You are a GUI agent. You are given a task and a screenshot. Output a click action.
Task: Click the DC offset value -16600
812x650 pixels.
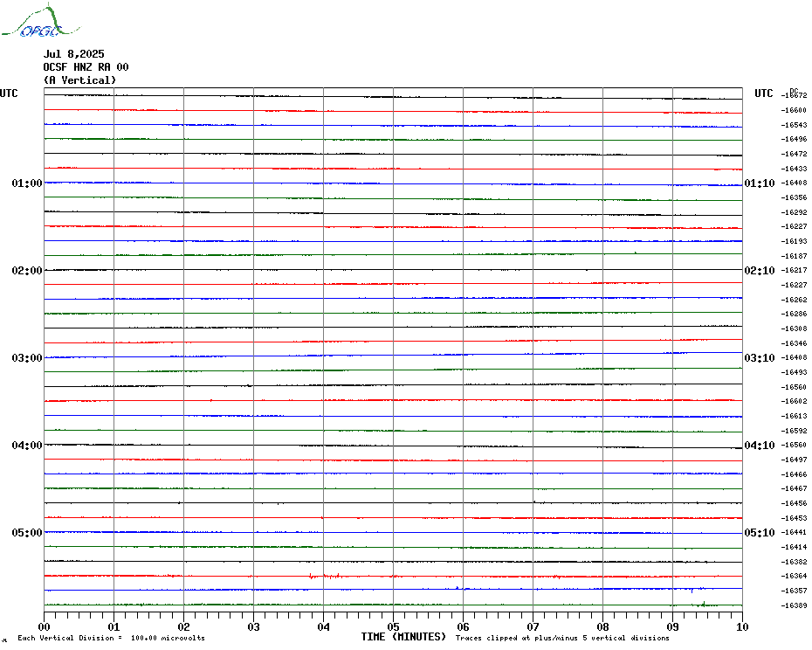point(794,110)
